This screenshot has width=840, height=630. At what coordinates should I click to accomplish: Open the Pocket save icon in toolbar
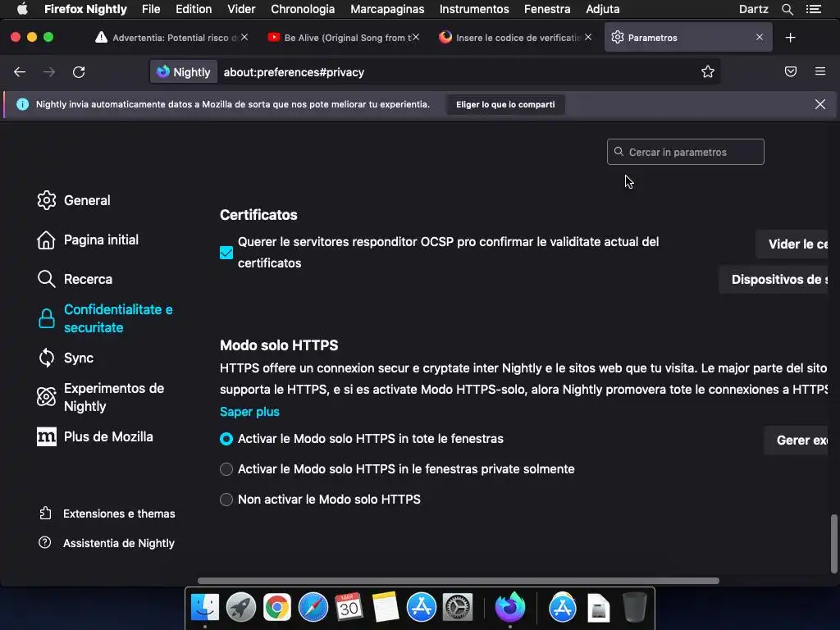(790, 71)
